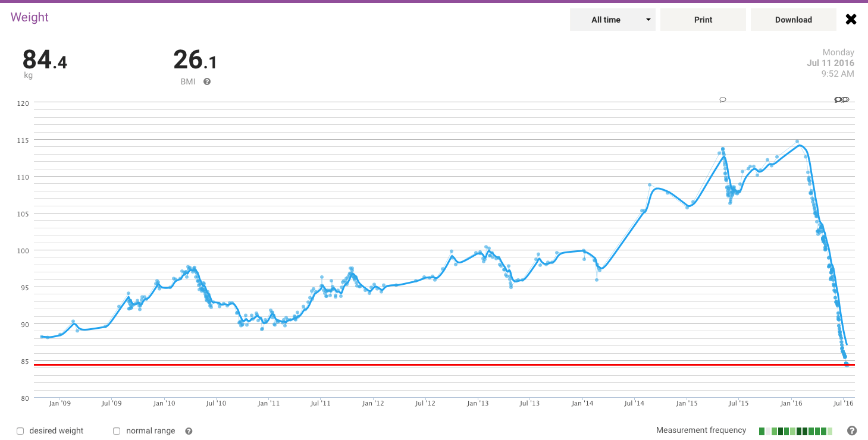868x440 pixels.
Task: Open the Measurement frequency help icon
Action: [x=851, y=430]
